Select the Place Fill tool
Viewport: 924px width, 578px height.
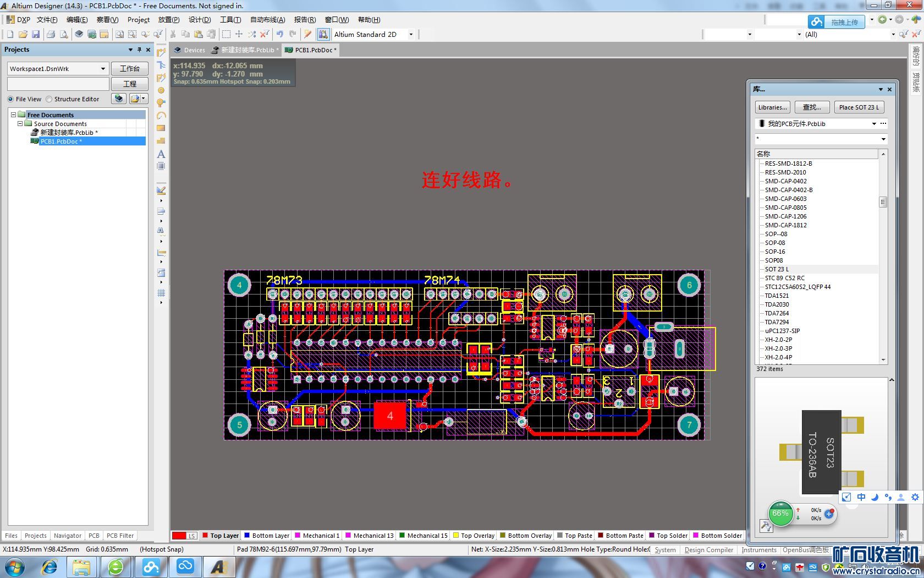pos(161,128)
